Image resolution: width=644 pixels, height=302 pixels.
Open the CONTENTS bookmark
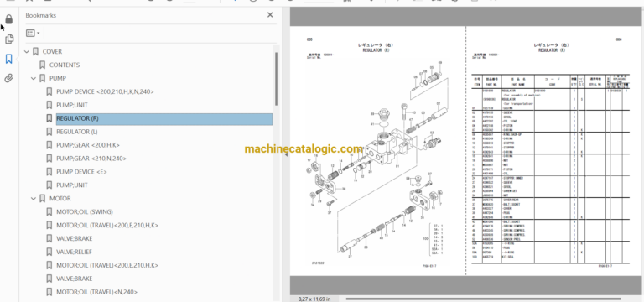point(65,65)
